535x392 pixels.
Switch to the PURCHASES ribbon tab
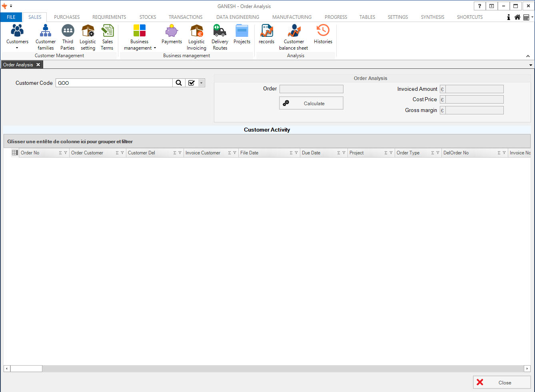[x=67, y=17]
